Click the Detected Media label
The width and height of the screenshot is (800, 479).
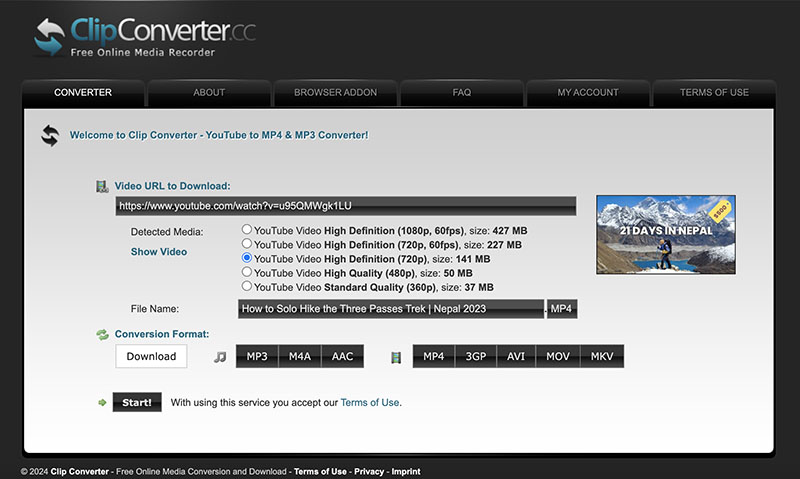pyautogui.click(x=167, y=232)
